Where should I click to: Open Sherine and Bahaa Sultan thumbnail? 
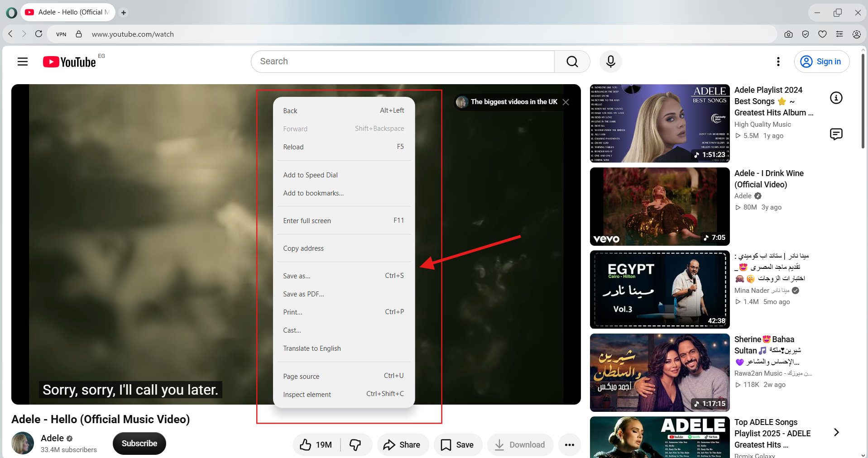[x=660, y=373]
